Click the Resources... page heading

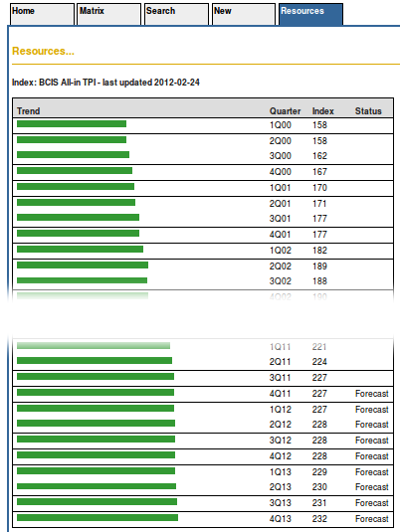coord(43,51)
